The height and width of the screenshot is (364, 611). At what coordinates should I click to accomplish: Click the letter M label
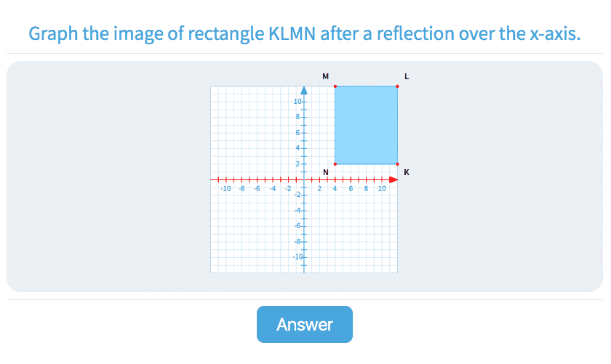pos(325,76)
